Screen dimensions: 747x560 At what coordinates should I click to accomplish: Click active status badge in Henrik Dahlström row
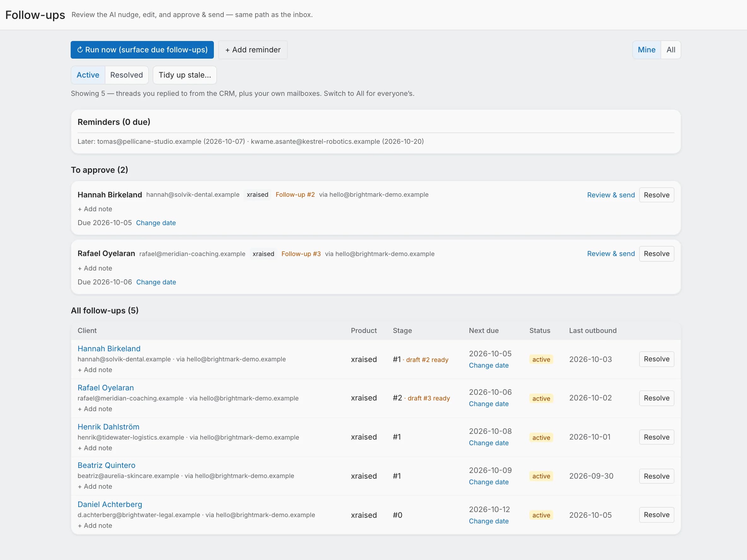[541, 437]
